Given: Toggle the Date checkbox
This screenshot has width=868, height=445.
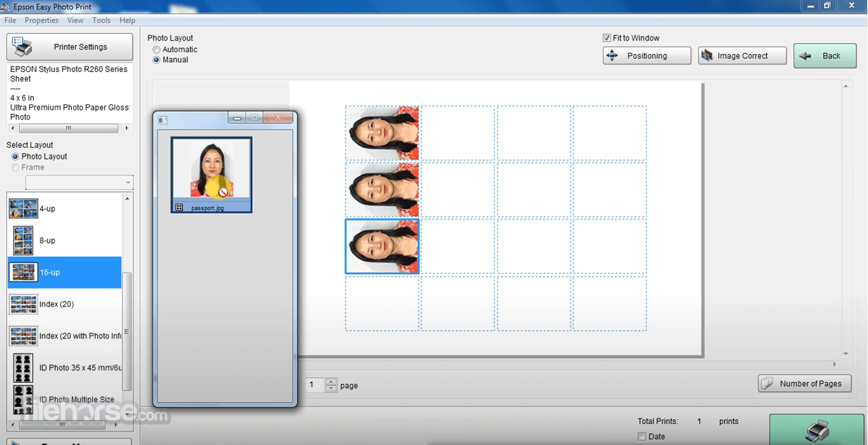Looking at the screenshot, I should (x=642, y=436).
